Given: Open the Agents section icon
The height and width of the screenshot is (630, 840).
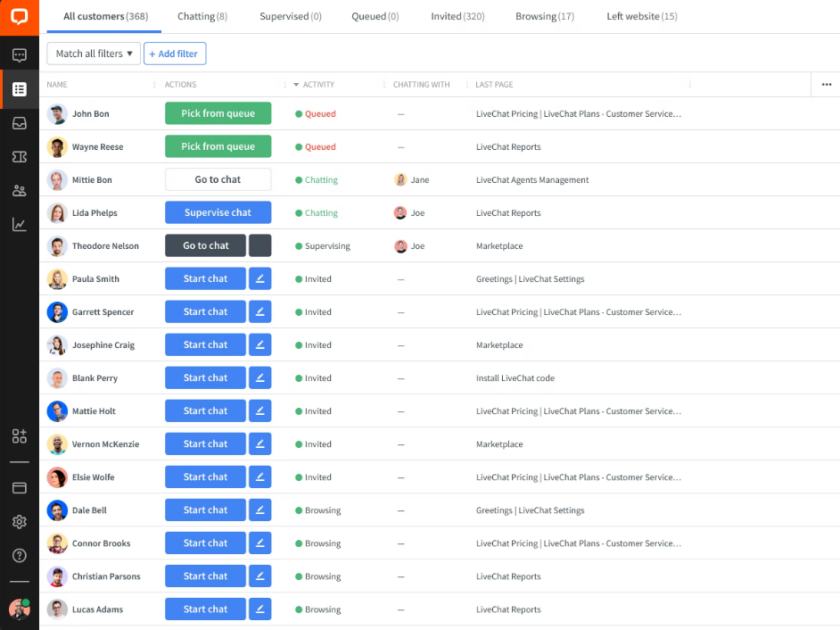Looking at the screenshot, I should click(20, 190).
